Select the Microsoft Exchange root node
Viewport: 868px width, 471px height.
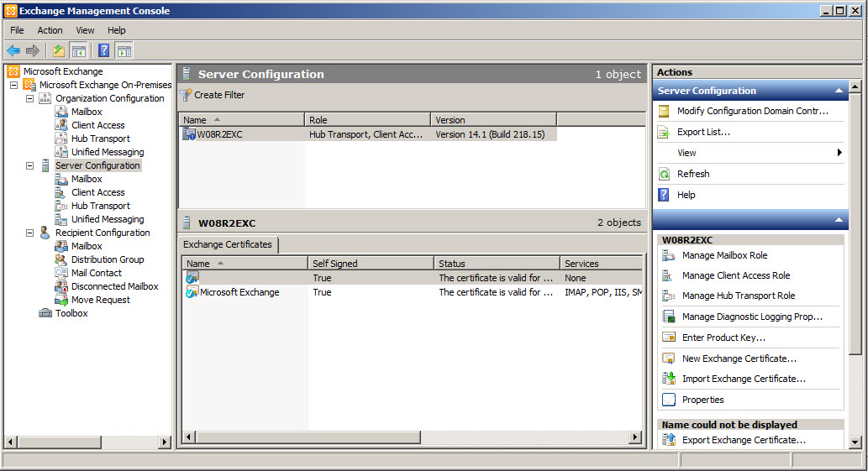tap(62, 71)
